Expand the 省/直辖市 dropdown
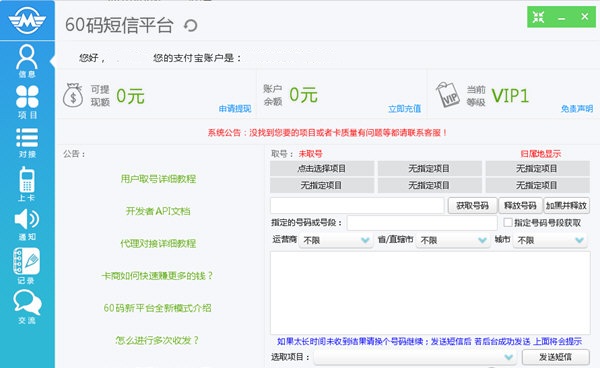600x368 pixels. point(452,240)
